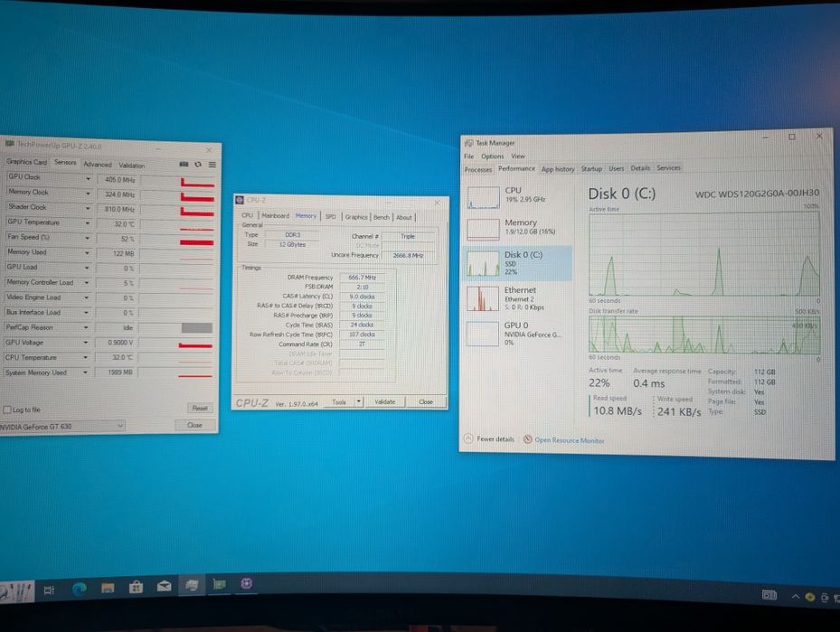840x632 pixels.
Task: Open the GPU Temperature sensor dropdown
Action: pos(88,222)
